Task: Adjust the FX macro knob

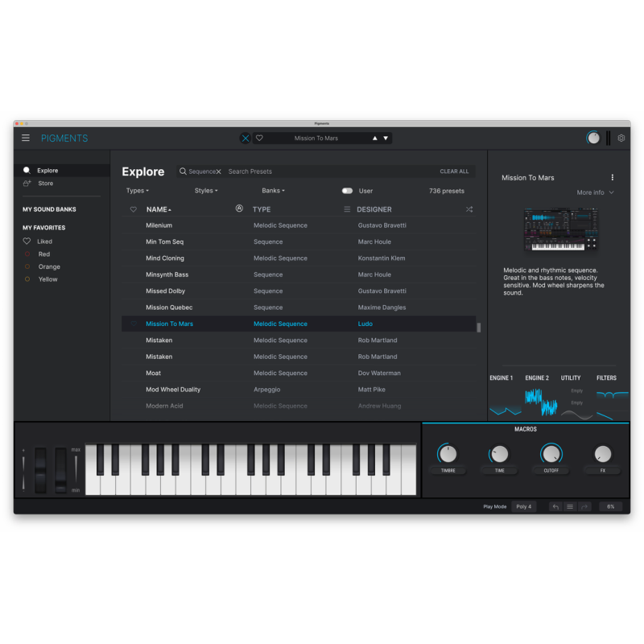Action: click(602, 454)
